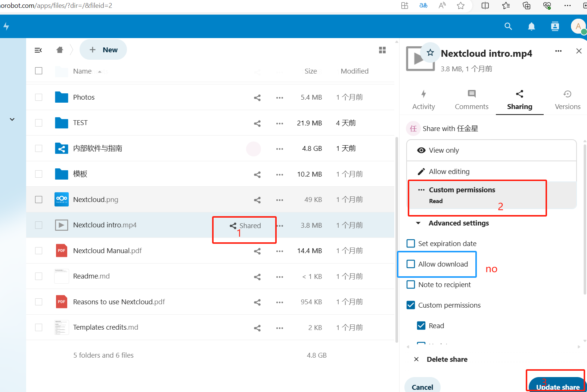Choose View only permission
The image size is (587, 392).
(491, 150)
